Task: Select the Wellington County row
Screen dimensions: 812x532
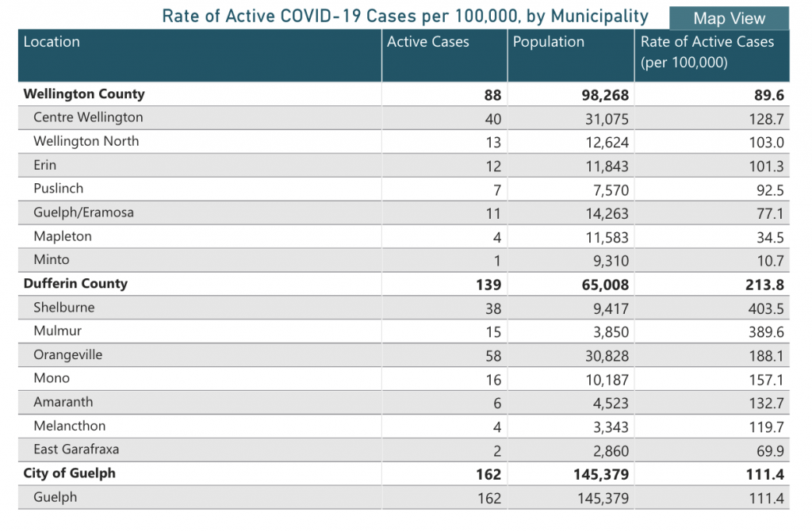Action: (84, 94)
